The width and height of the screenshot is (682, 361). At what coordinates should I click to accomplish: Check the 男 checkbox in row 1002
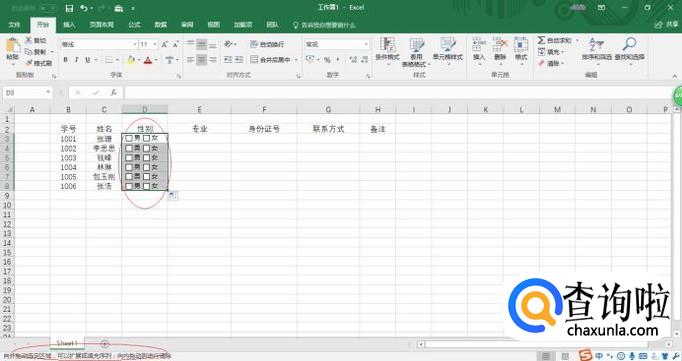[x=129, y=148]
